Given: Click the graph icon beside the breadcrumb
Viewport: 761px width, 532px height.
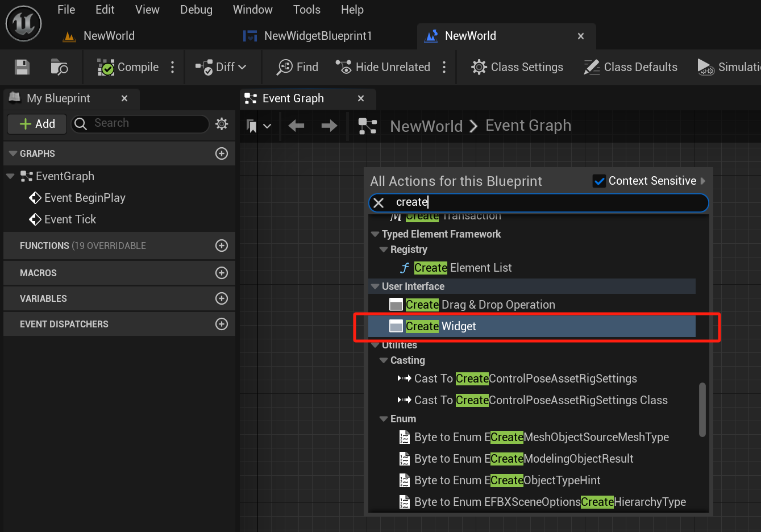Looking at the screenshot, I should coord(368,126).
